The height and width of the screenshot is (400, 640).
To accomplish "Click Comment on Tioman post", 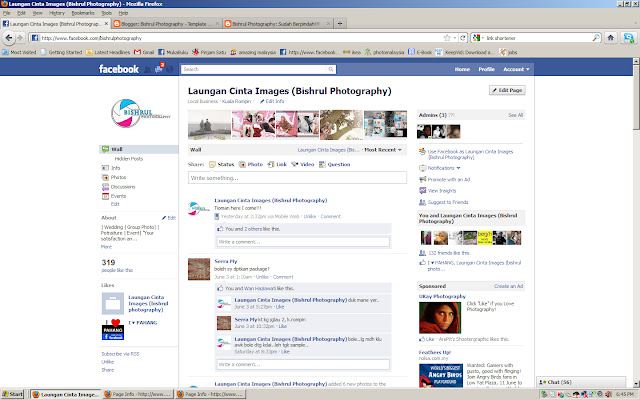I will [331, 217].
